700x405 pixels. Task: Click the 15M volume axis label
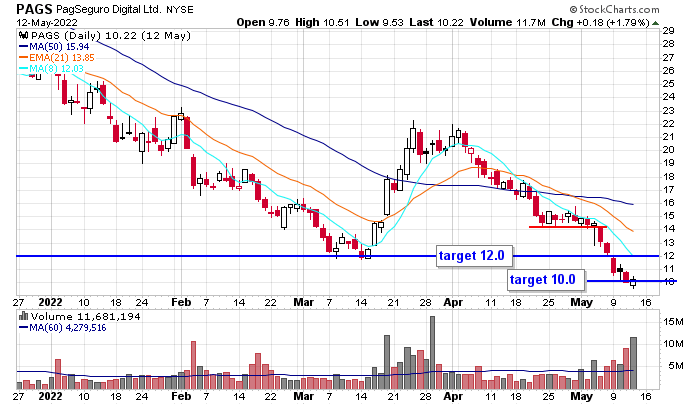point(673,321)
